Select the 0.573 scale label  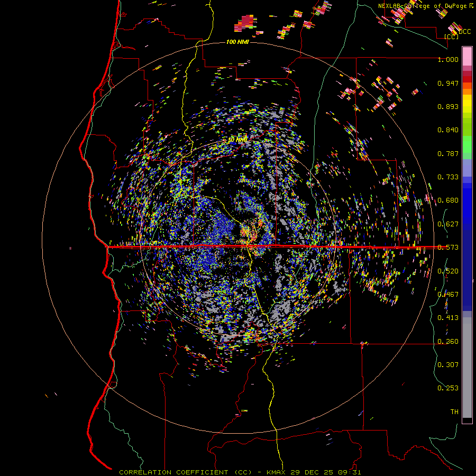coord(448,248)
